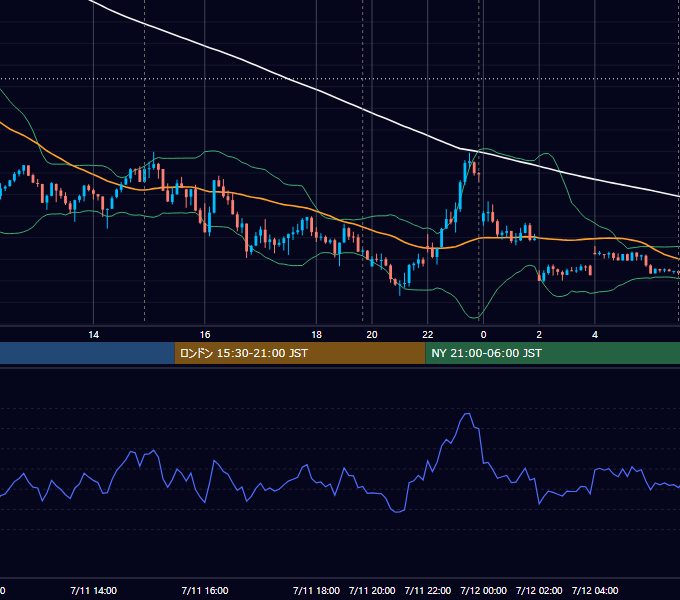This screenshot has height=600, width=680.
Task: Click the 7/11 18:00 date label
Action: coord(316,590)
